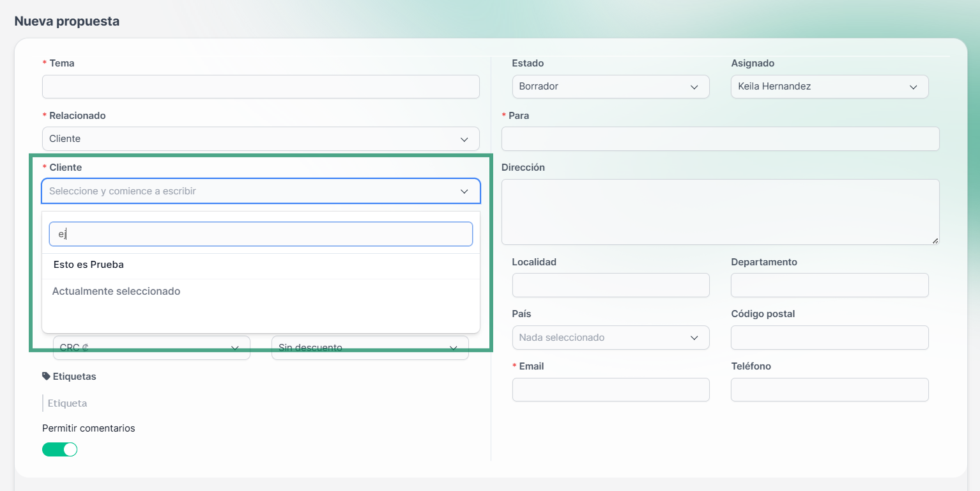The height and width of the screenshot is (491, 980).
Task: Click the Email input field
Action: tap(610, 389)
